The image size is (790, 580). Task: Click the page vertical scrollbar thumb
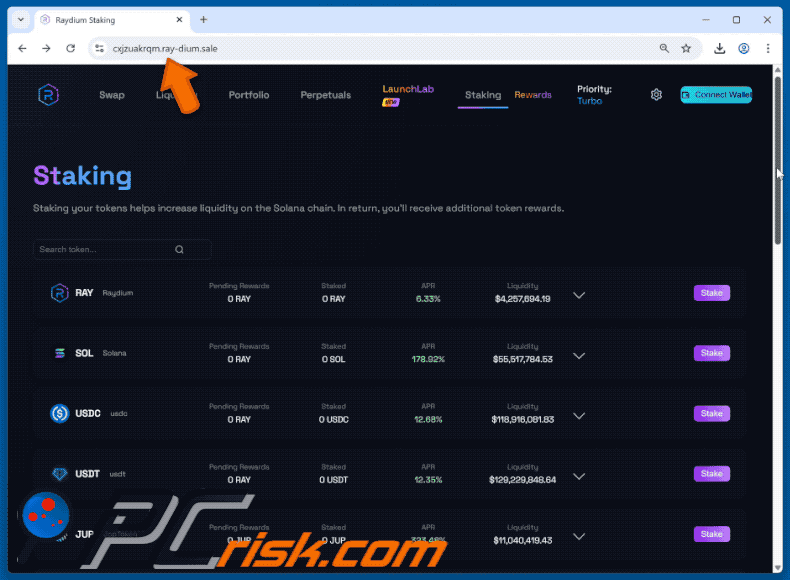pyautogui.click(x=778, y=161)
